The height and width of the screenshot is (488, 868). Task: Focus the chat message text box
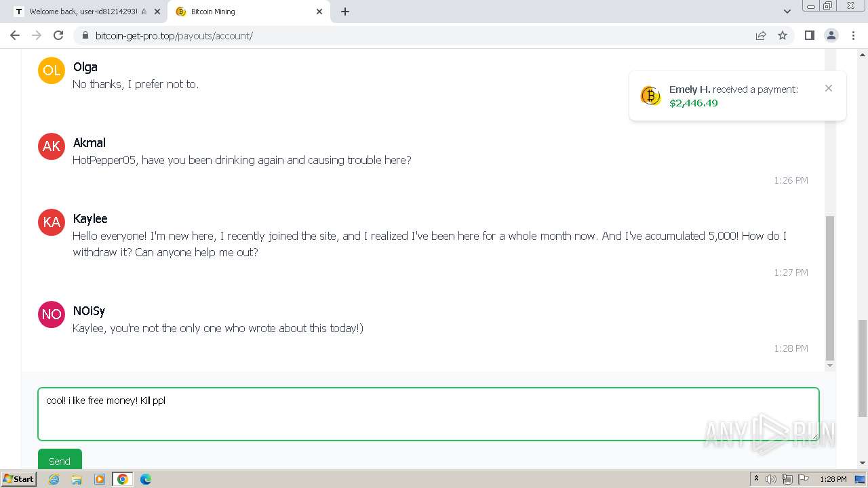[x=429, y=414]
